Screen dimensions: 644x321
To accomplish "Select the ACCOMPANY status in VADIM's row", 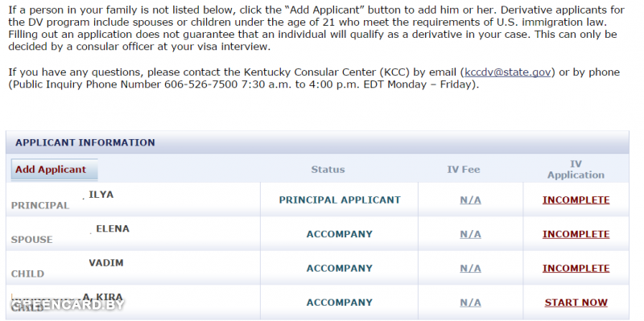I will (x=340, y=269).
